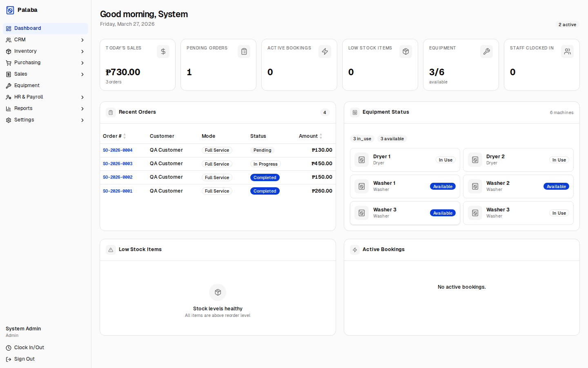The width and height of the screenshot is (588, 368).
Task: Toggle the 3 available filter chip
Action: [392, 139]
